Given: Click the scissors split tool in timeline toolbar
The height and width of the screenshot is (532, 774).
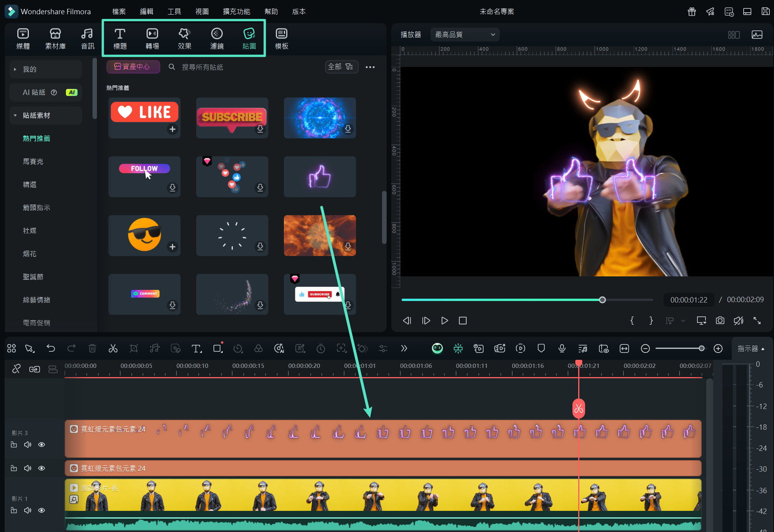Looking at the screenshot, I should [x=113, y=348].
